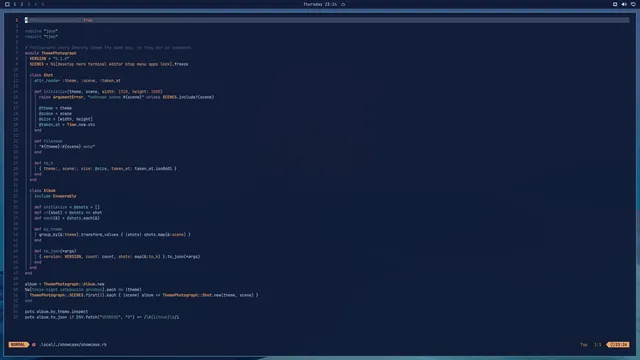Click the small icon beside the top bar clock

coord(343,4)
